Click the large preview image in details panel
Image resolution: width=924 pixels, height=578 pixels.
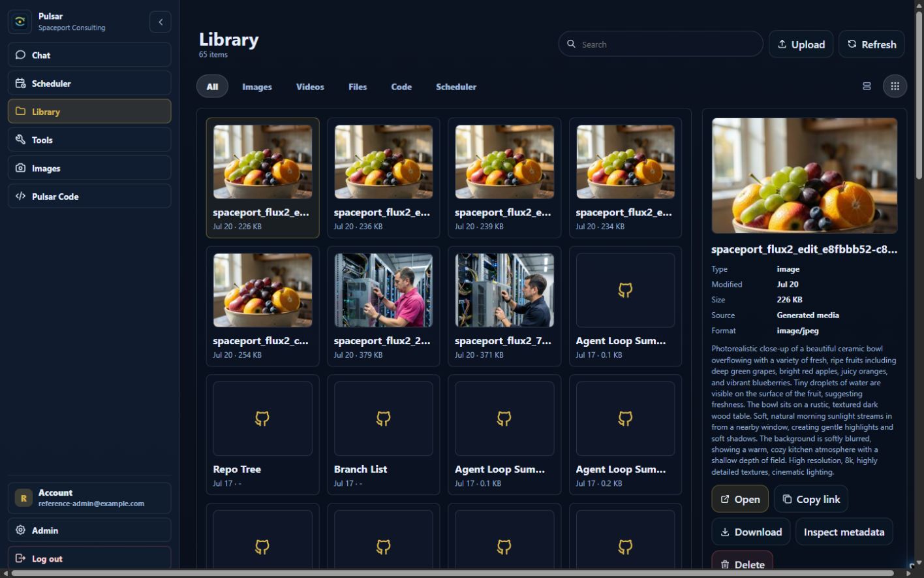point(804,176)
